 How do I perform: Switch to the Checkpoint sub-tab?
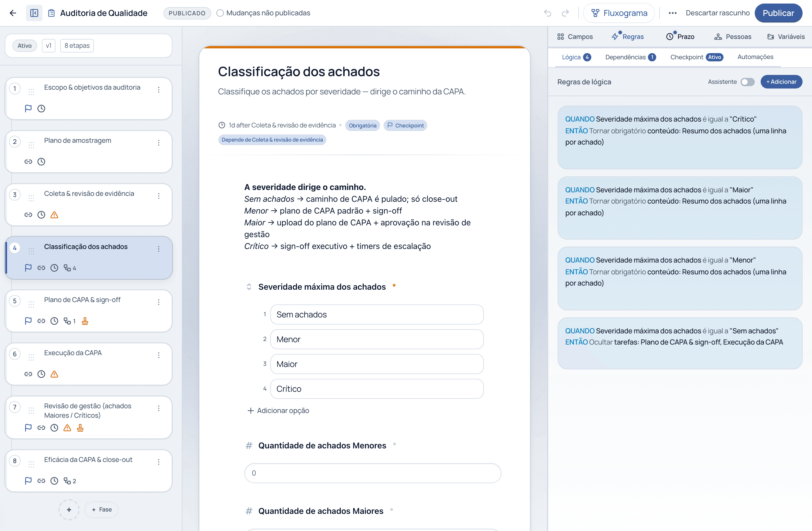tap(696, 57)
